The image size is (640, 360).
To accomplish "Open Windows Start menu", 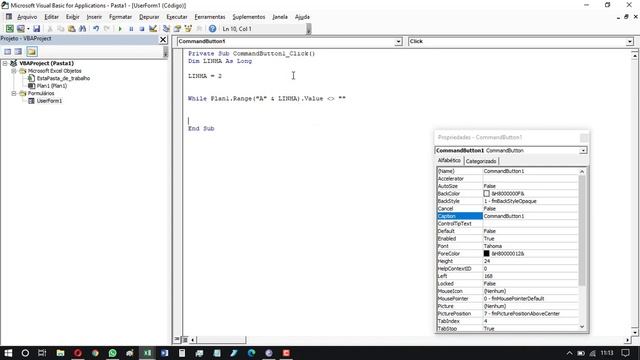I will click(x=8, y=353).
